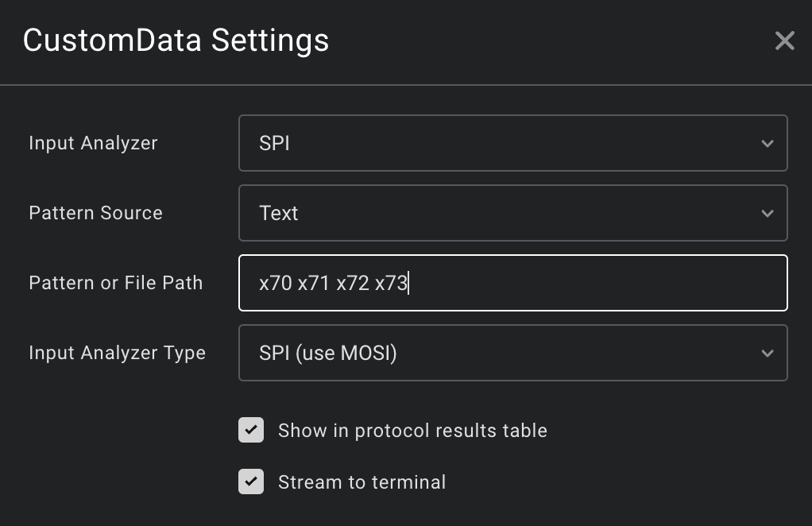Expand the Input Analyzer Type dropdown
The width and height of the screenshot is (812, 526).
coord(512,353)
